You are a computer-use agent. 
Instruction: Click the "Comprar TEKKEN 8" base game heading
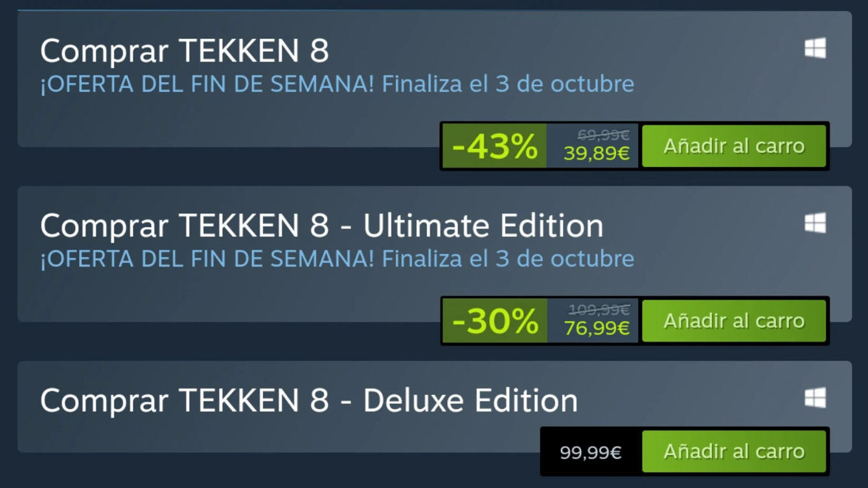185,50
